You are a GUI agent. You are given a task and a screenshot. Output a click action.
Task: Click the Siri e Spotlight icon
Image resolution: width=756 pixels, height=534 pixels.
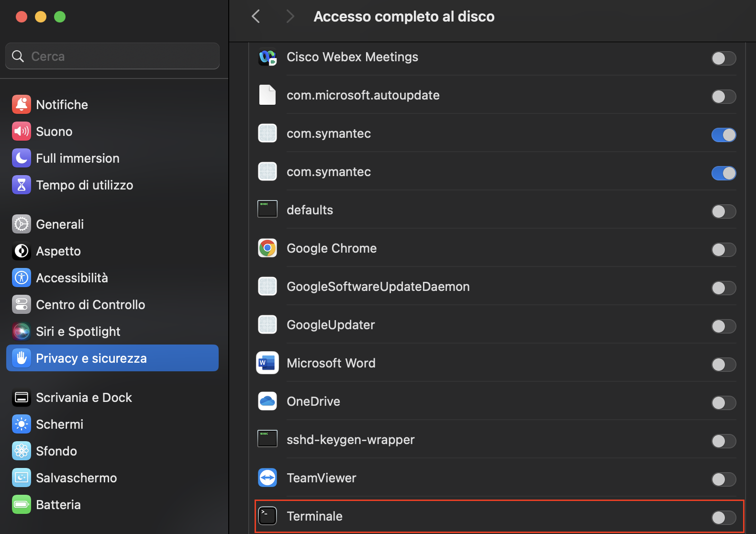(22, 331)
